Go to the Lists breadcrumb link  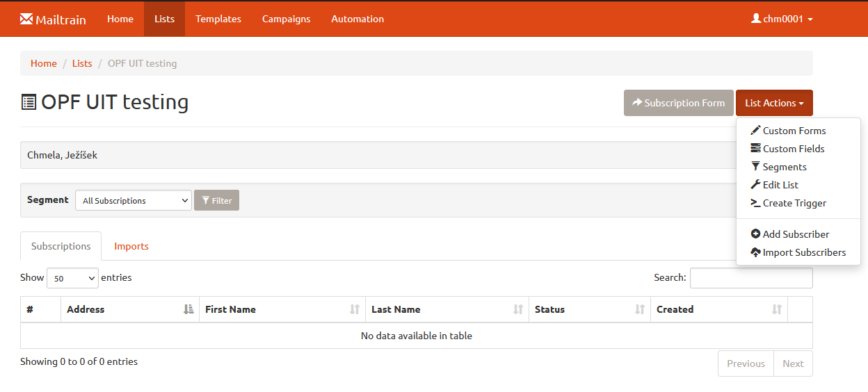[x=82, y=63]
